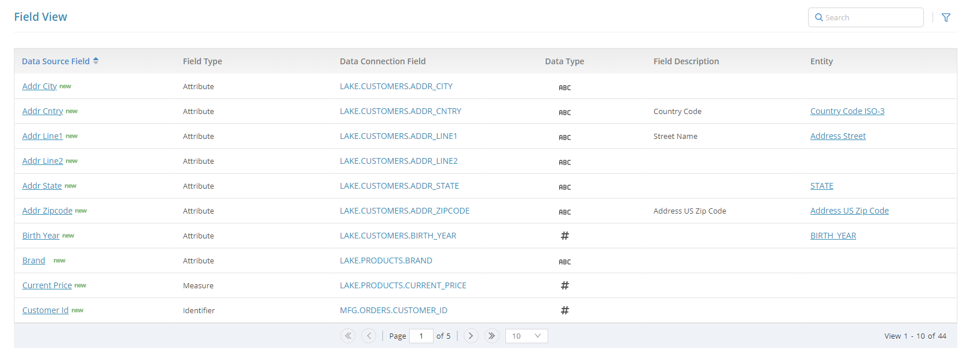Open the Addr State field link
Image resolution: width=980 pixels, height=356 pixels.
click(x=42, y=186)
